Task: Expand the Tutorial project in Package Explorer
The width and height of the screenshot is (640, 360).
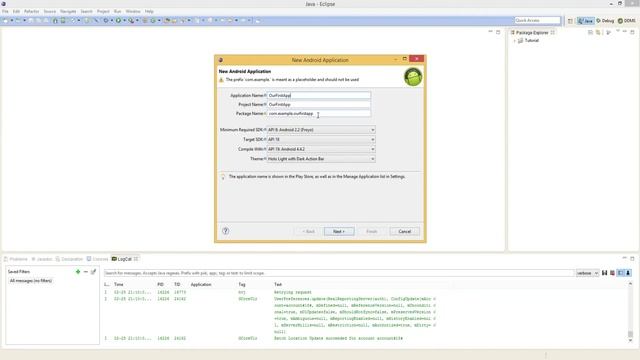Action: [515, 41]
